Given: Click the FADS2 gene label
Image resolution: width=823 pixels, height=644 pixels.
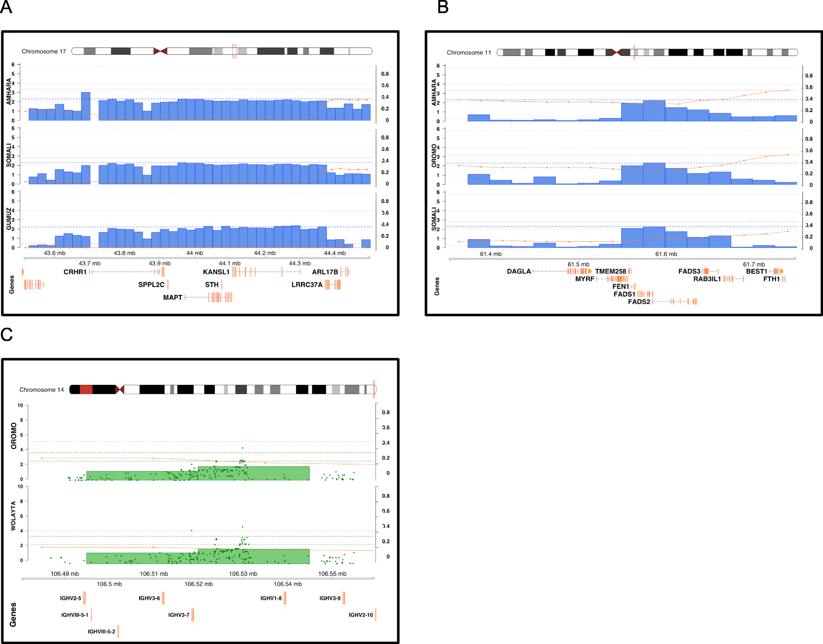Looking at the screenshot, I should tap(639, 301).
